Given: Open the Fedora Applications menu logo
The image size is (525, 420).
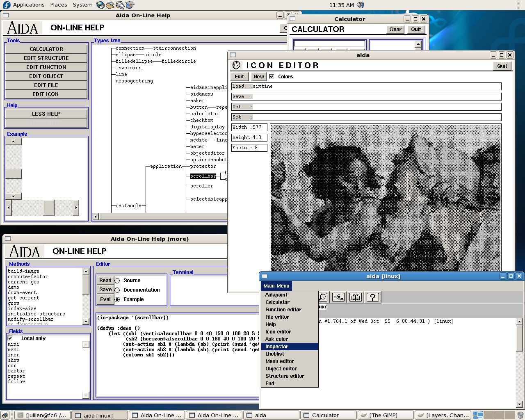Looking at the screenshot, I should (x=6, y=5).
